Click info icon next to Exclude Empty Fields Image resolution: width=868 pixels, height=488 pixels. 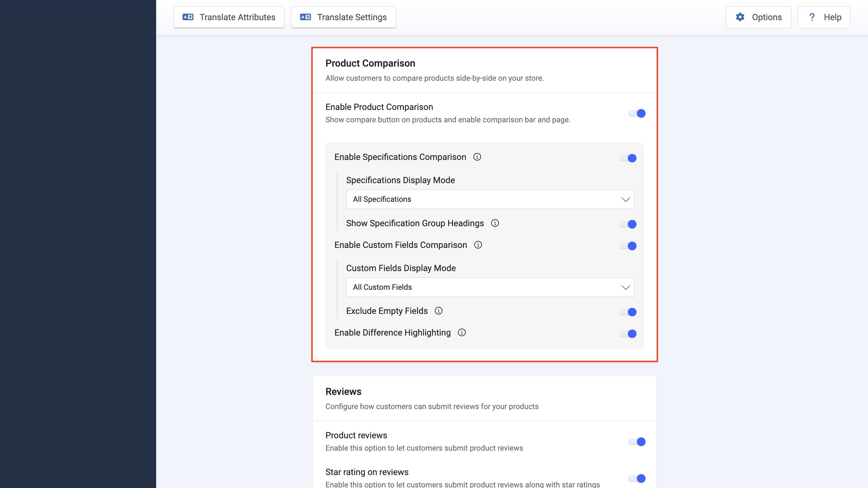pos(439,311)
